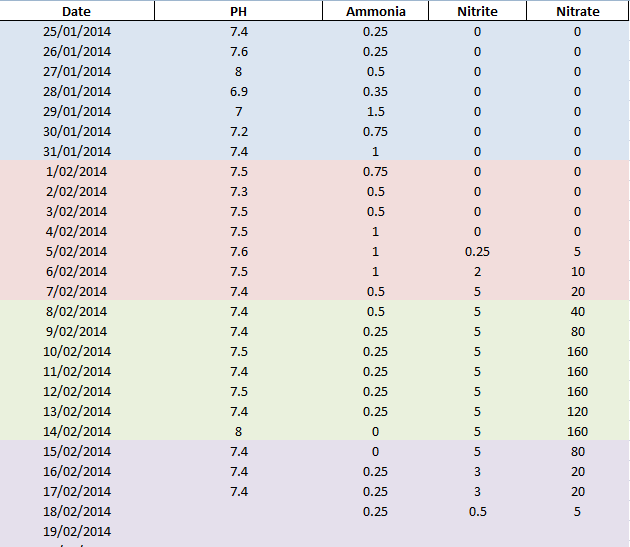Select Nitrite value 2 on 6/02/2014
This screenshot has width=630, height=547.
click(477, 271)
